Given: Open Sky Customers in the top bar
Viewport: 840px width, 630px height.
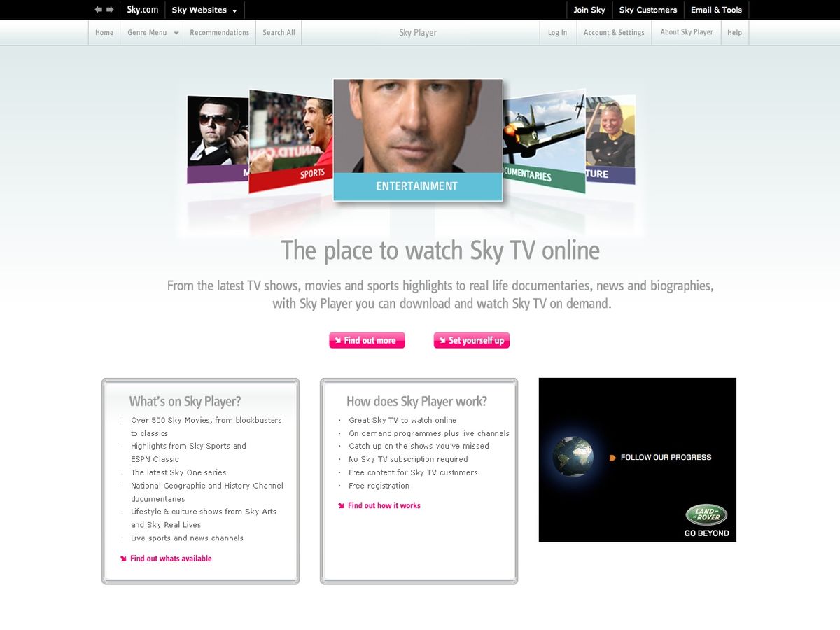Looking at the screenshot, I should point(648,10).
